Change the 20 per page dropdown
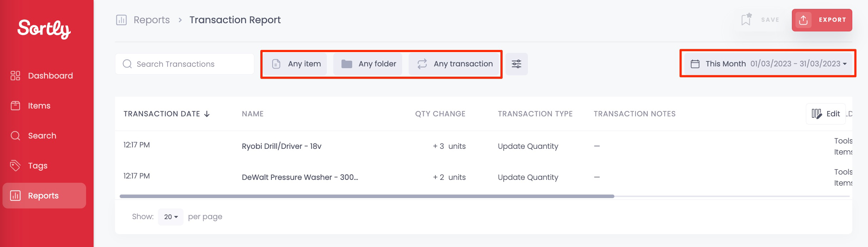Viewport: 868px width, 247px height. pyautogui.click(x=171, y=217)
